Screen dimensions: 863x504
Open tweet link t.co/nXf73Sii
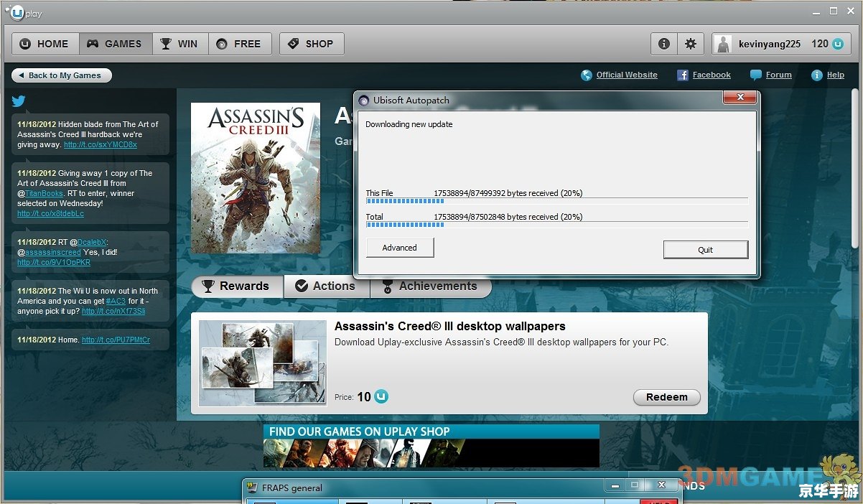[x=113, y=311]
